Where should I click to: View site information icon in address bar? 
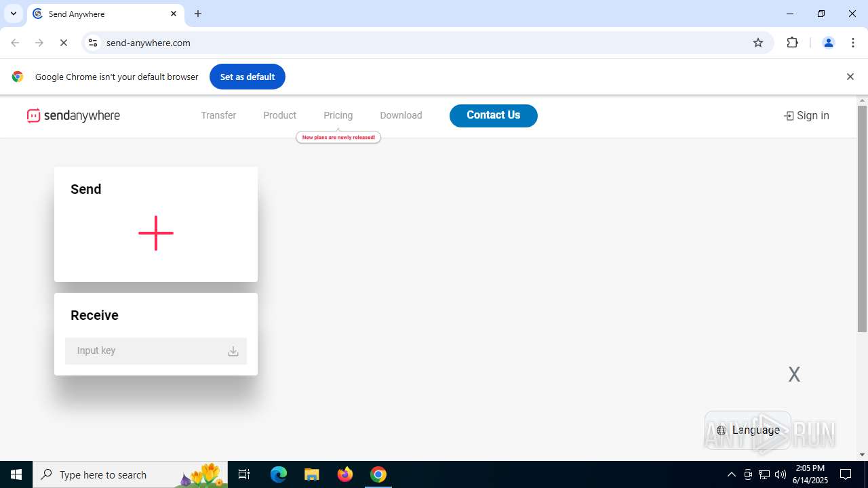tap(93, 43)
